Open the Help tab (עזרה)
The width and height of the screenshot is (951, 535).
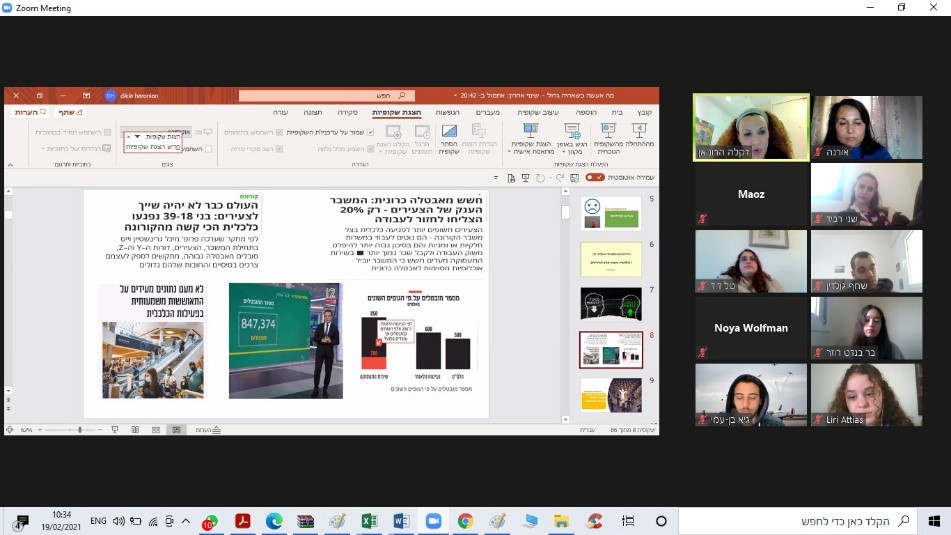click(x=280, y=112)
